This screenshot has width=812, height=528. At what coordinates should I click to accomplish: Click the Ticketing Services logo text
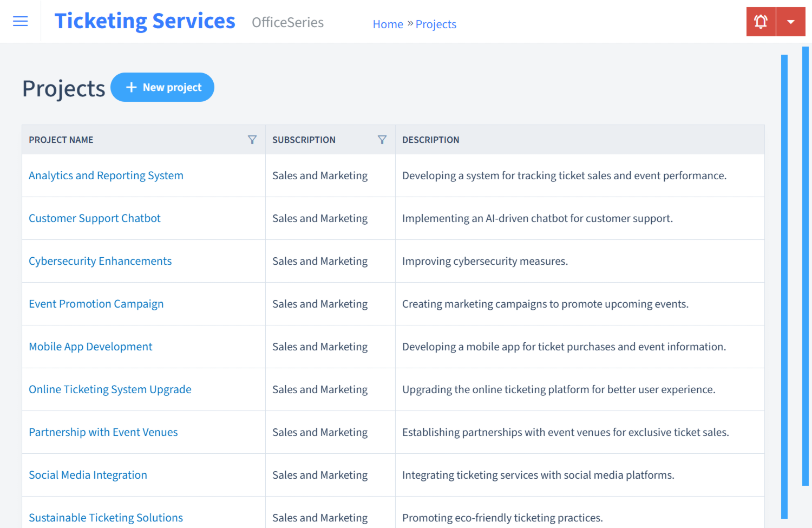(x=145, y=21)
